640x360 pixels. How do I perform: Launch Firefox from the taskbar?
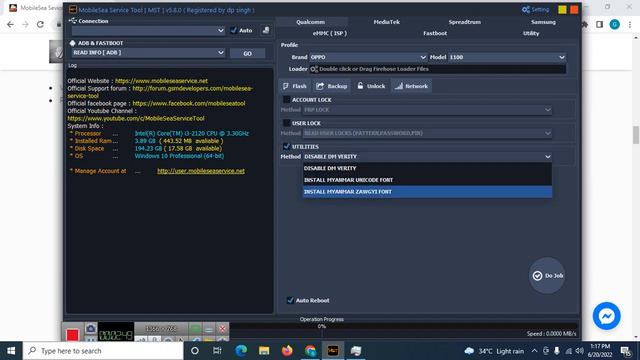[x=287, y=351]
